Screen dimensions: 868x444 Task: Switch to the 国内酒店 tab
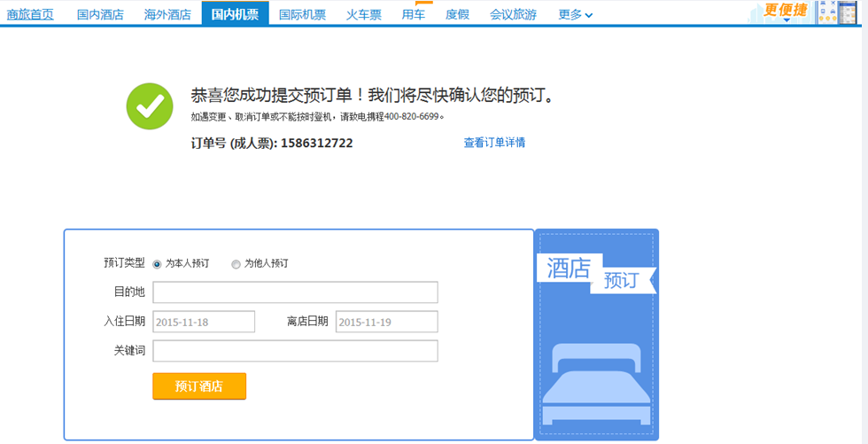(100, 15)
